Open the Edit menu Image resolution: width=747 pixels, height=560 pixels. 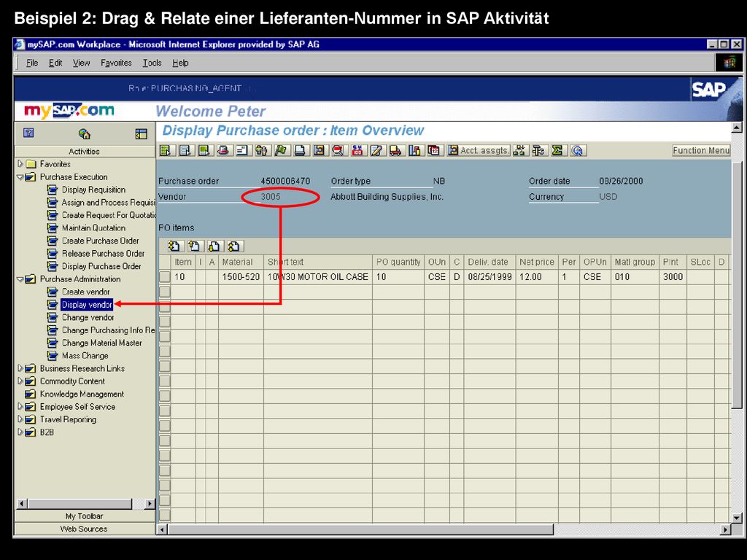pyautogui.click(x=55, y=63)
